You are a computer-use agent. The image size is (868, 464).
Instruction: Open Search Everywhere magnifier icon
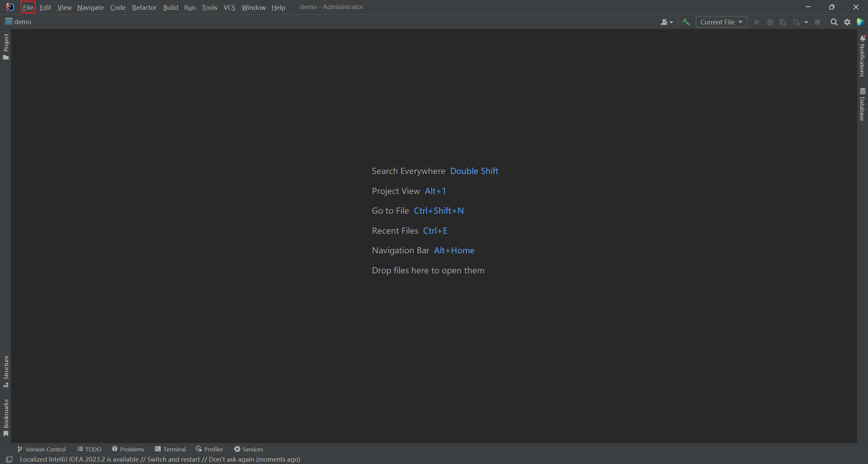[834, 22]
